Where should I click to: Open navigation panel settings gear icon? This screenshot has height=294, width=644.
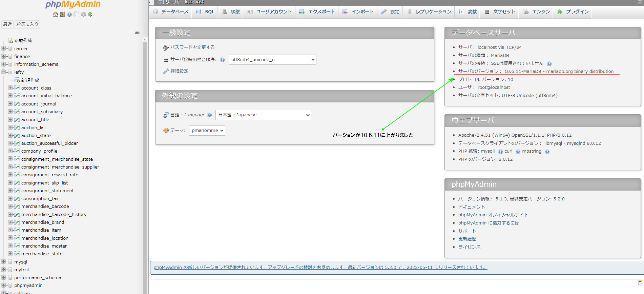pyautogui.click(x=83, y=14)
